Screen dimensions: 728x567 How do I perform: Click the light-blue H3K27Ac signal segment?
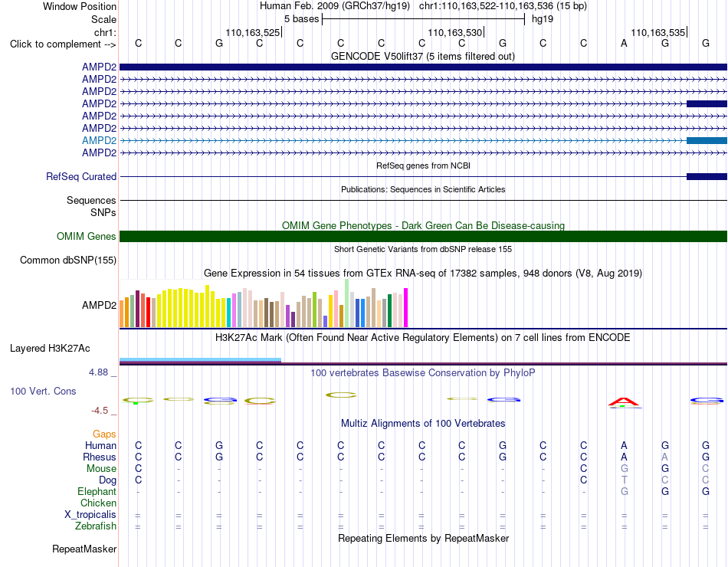pos(201,359)
